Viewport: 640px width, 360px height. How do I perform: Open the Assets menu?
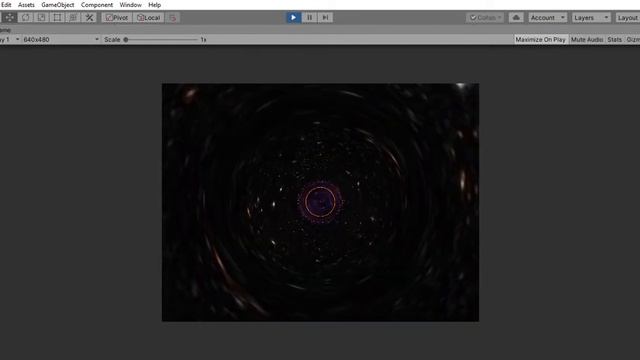[x=26, y=5]
